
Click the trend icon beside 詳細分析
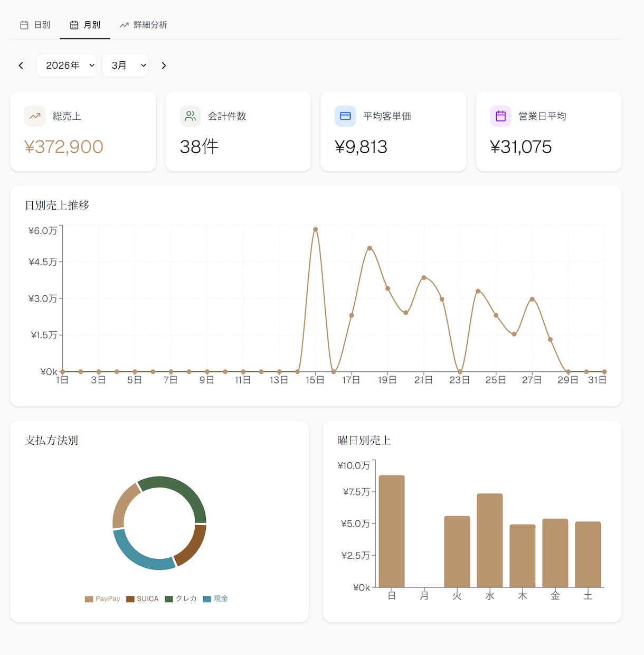point(124,25)
